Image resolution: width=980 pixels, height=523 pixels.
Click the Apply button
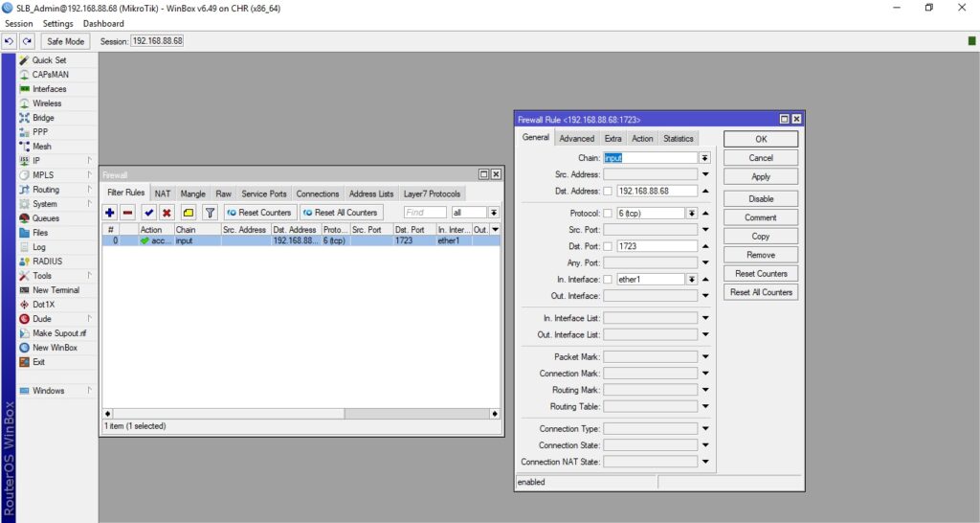tap(761, 177)
